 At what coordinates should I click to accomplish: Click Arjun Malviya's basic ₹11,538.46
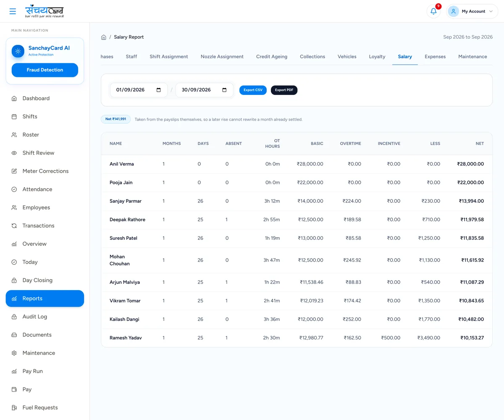pos(312,282)
